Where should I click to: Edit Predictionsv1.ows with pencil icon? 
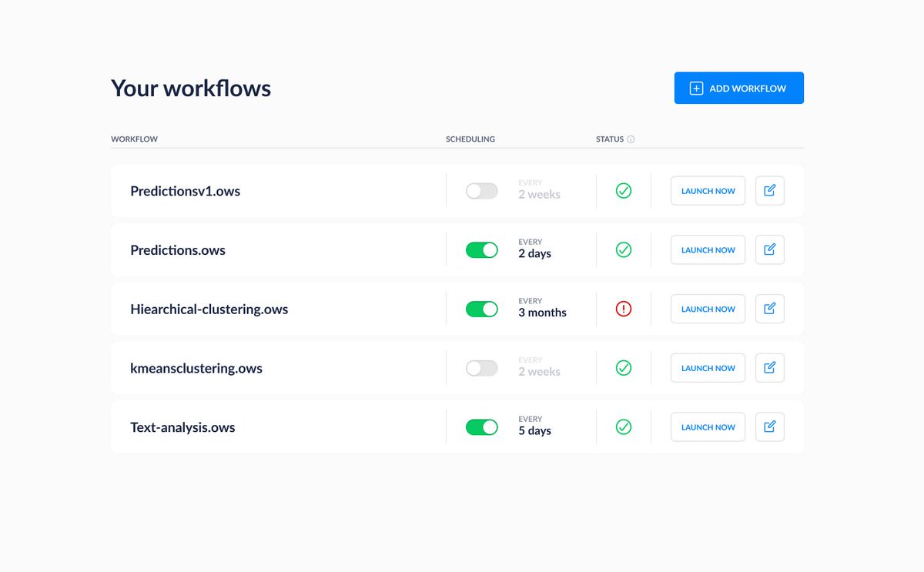770,191
